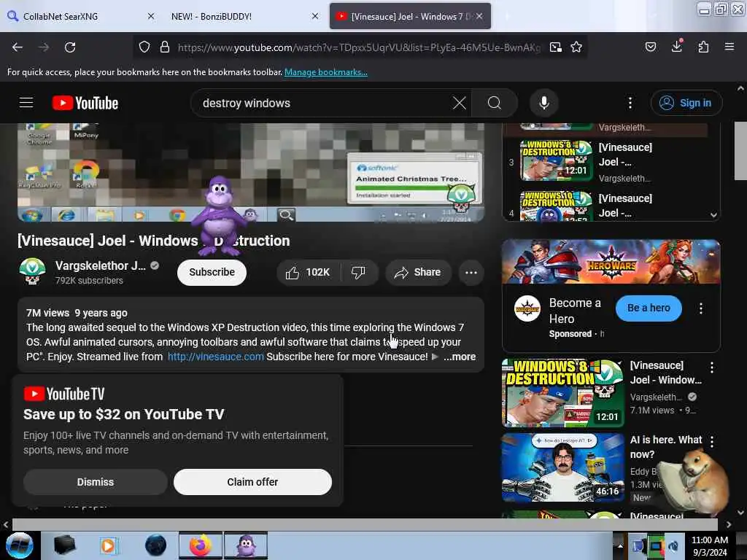Viewport: 747px width, 560px height.
Task: Click the 'Be a hero' ad button
Action: [649, 308]
